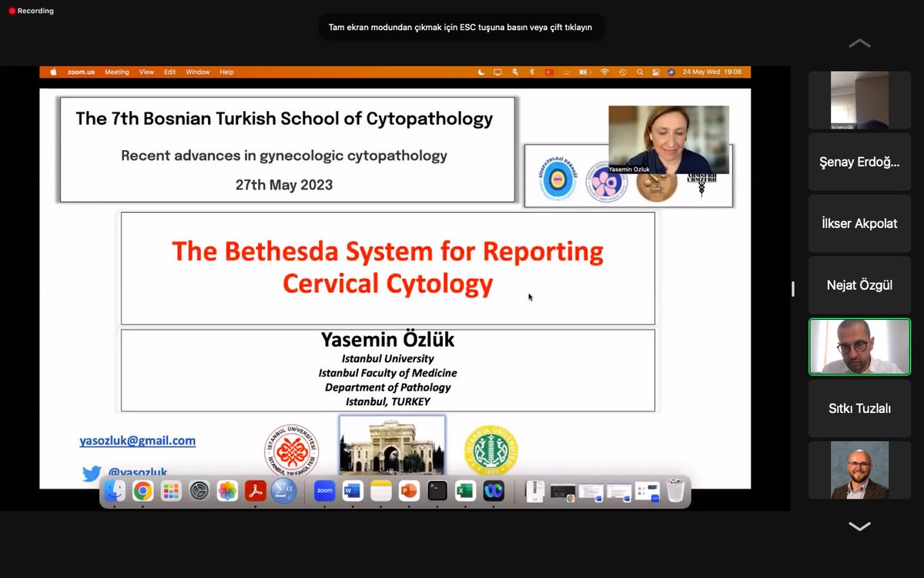Open the Wi-Fi status menu
Viewport: 924px width, 578px height.
pyautogui.click(x=605, y=72)
